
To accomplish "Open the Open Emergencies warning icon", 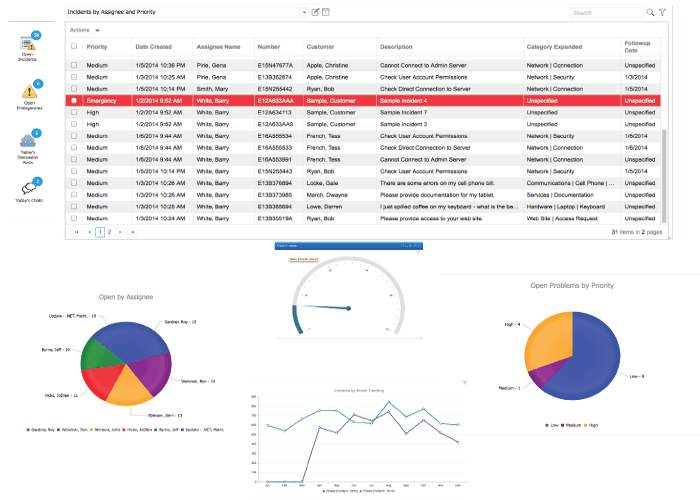I will click(29, 91).
